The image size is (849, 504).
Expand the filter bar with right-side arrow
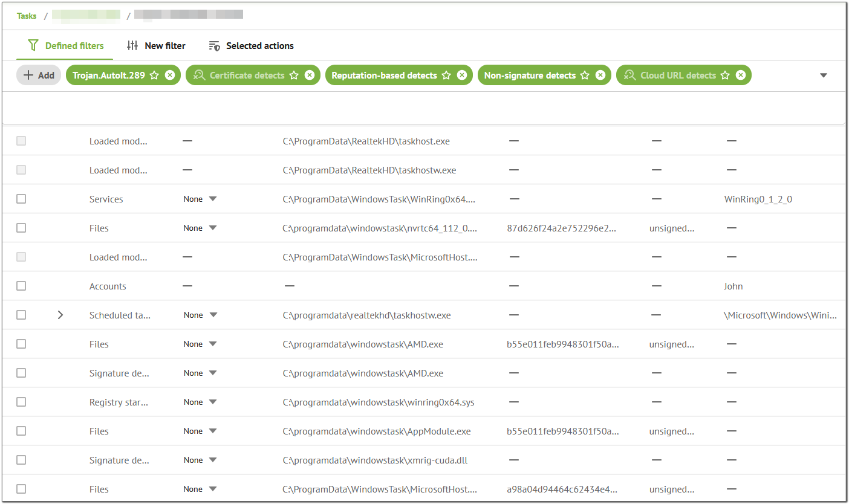point(823,76)
